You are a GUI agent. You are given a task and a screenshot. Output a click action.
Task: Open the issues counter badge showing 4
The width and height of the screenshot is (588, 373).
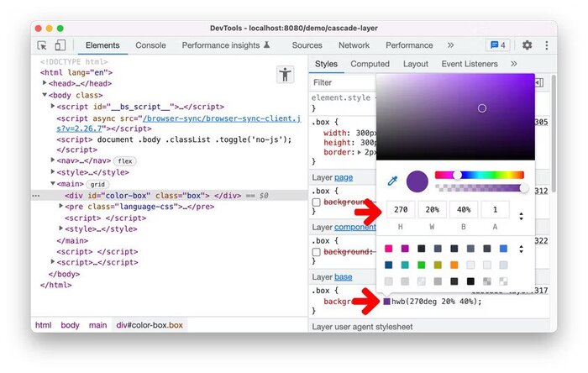click(x=498, y=45)
